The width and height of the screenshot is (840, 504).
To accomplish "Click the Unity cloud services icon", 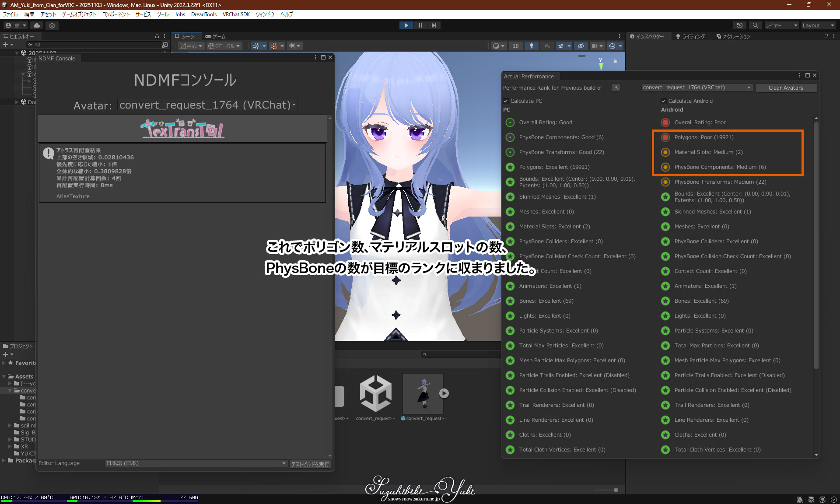I will coord(37,25).
